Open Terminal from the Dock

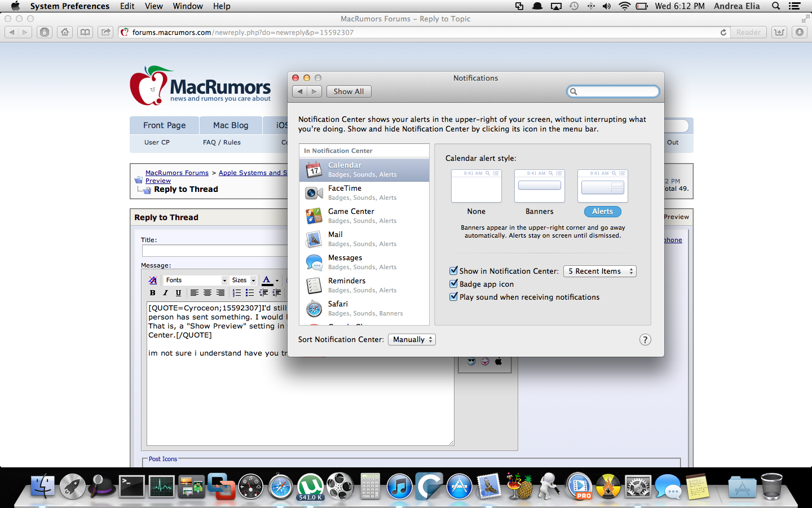(131, 486)
